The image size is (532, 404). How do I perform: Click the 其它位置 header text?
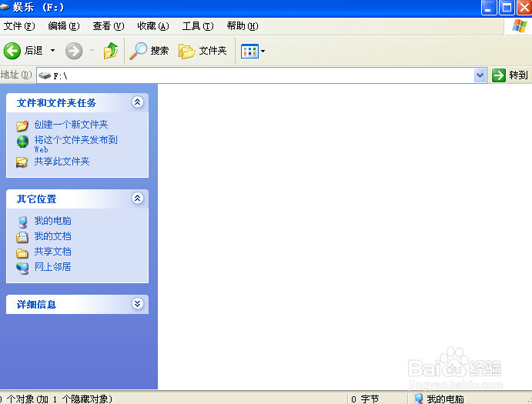coord(36,199)
